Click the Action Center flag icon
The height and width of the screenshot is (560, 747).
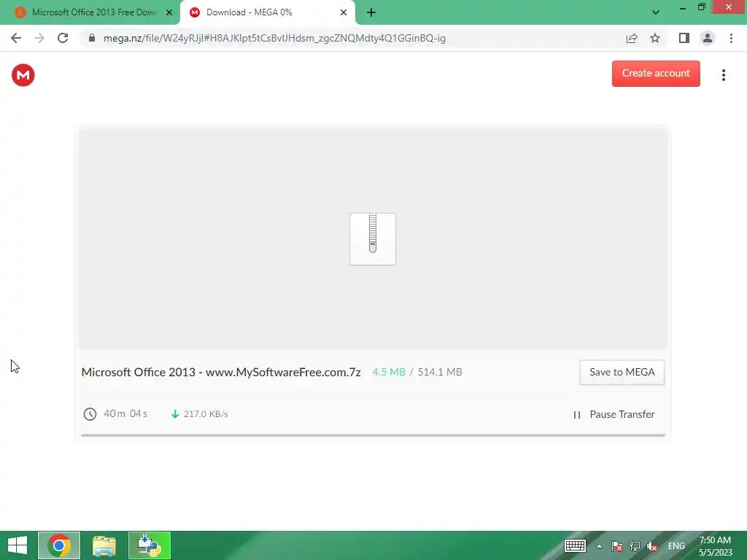tap(617, 546)
